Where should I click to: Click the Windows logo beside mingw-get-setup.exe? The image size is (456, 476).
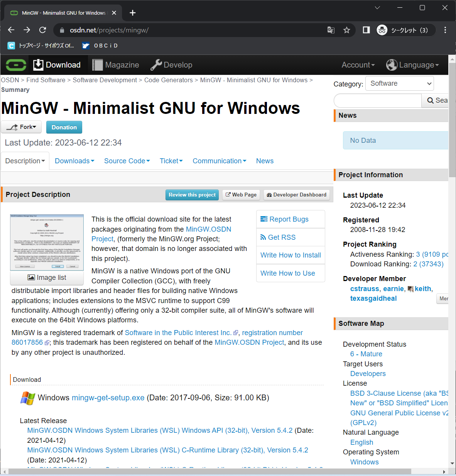(27, 398)
